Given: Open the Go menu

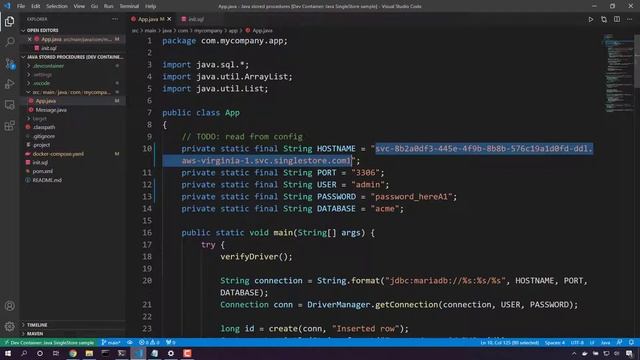Looking at the screenshot, I should tap(94, 6).
